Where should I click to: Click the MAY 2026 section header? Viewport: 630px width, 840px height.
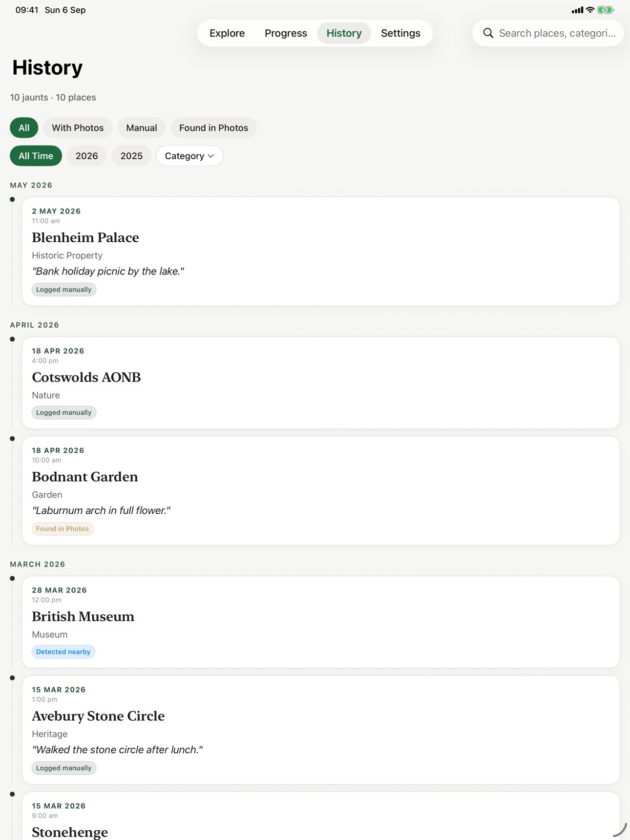[x=31, y=186]
